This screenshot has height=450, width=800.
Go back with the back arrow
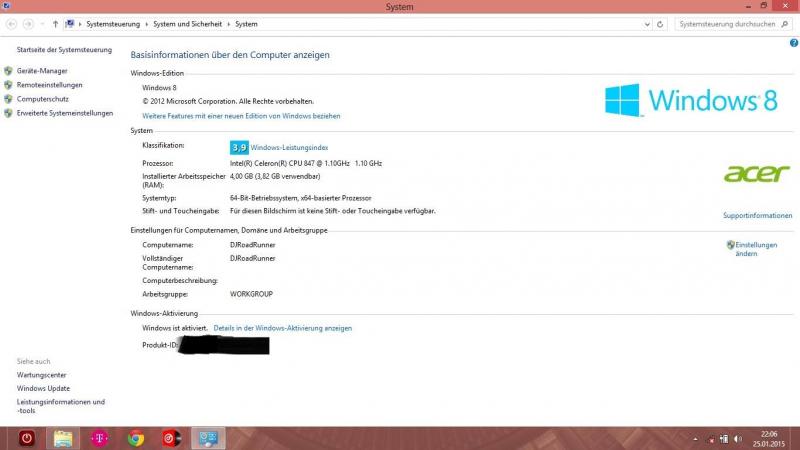pos(11,24)
